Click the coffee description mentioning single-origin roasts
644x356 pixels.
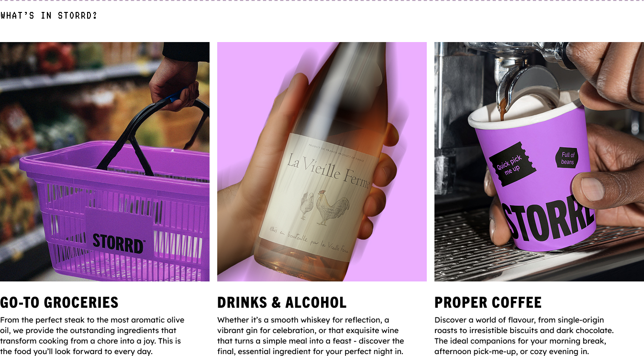pos(524,335)
